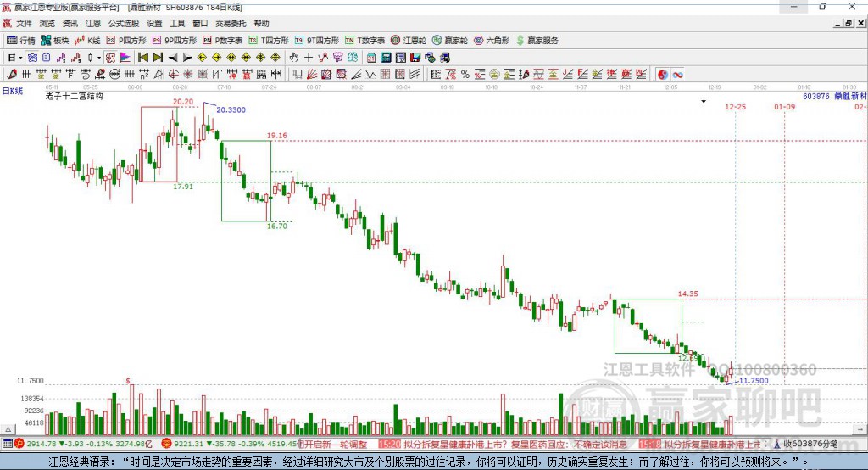The image size is (868, 470).
Task: Open the 板块 sector view
Action: [x=54, y=41]
